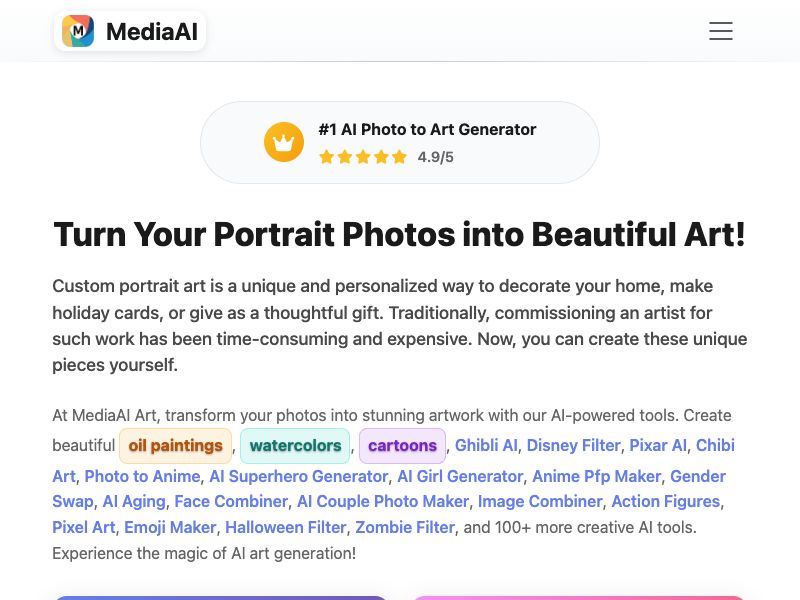The image size is (800, 600).
Task: Open the hamburger navigation menu
Action: tap(721, 31)
